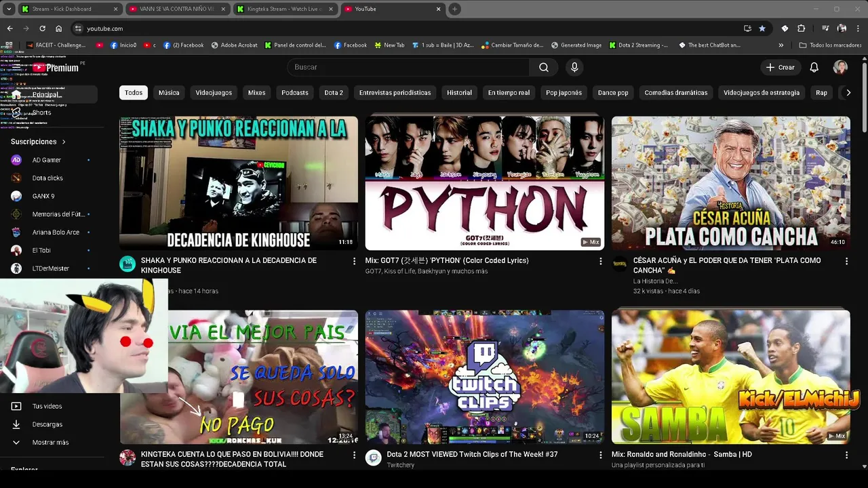The image size is (868, 488).
Task: Open SHAKA Y PUNKO video thumbnail
Action: (x=239, y=183)
